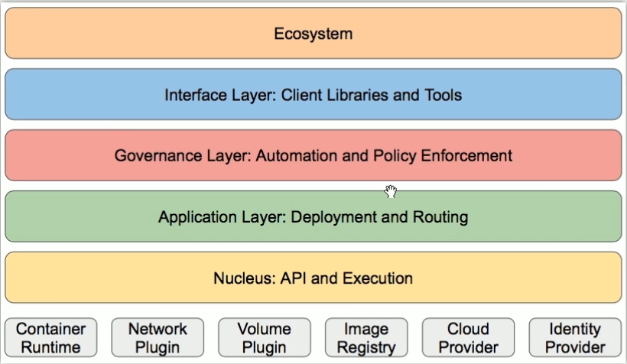627x364 pixels.
Task: Select the Identity Provider box
Action: (x=575, y=337)
